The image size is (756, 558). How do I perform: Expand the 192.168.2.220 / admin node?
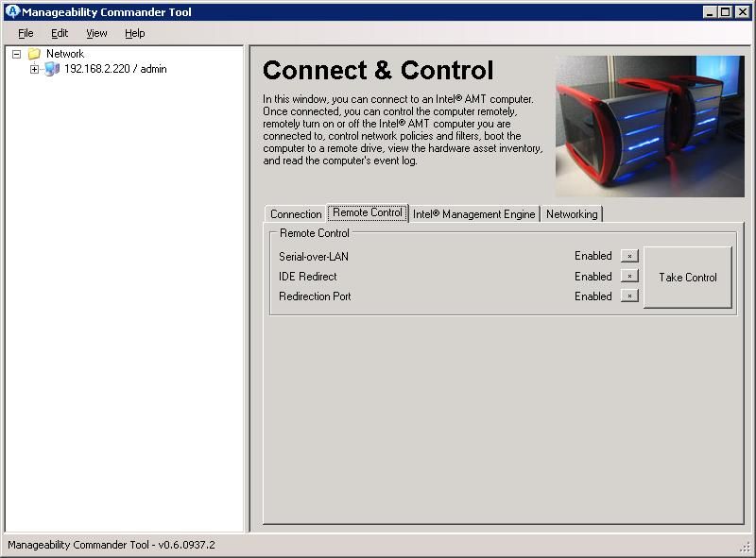tap(34, 69)
